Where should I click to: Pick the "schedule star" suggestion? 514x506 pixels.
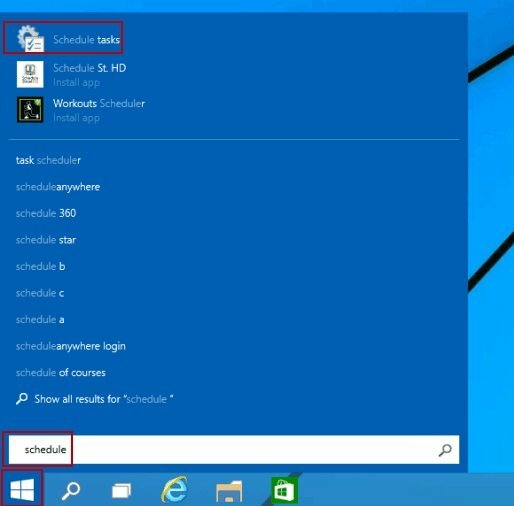click(x=46, y=240)
